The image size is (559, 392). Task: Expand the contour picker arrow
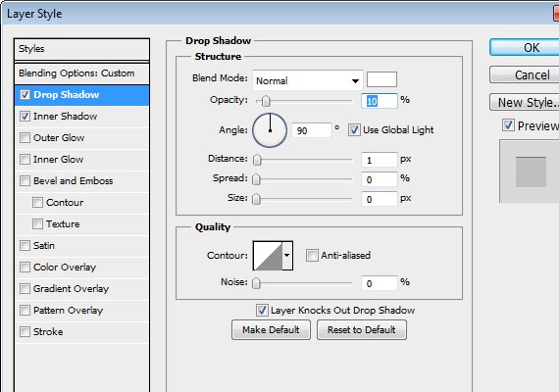[287, 256]
